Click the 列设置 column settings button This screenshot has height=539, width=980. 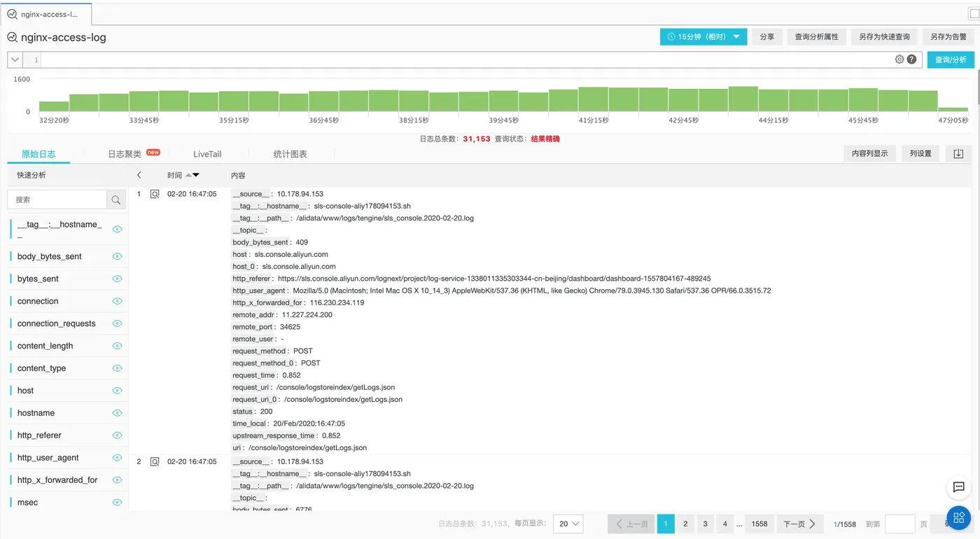pyautogui.click(x=920, y=153)
